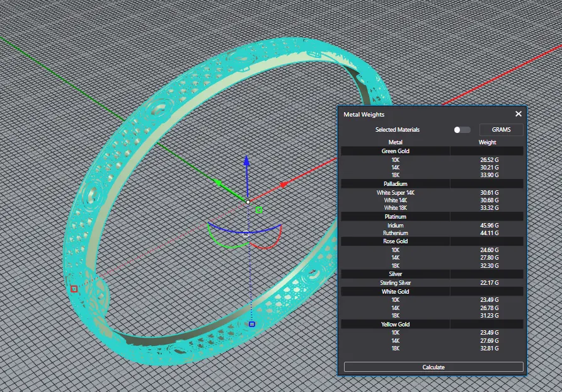The width and height of the screenshot is (562, 392).
Task: Click the 24.60 G weight value
Action: 490,250
